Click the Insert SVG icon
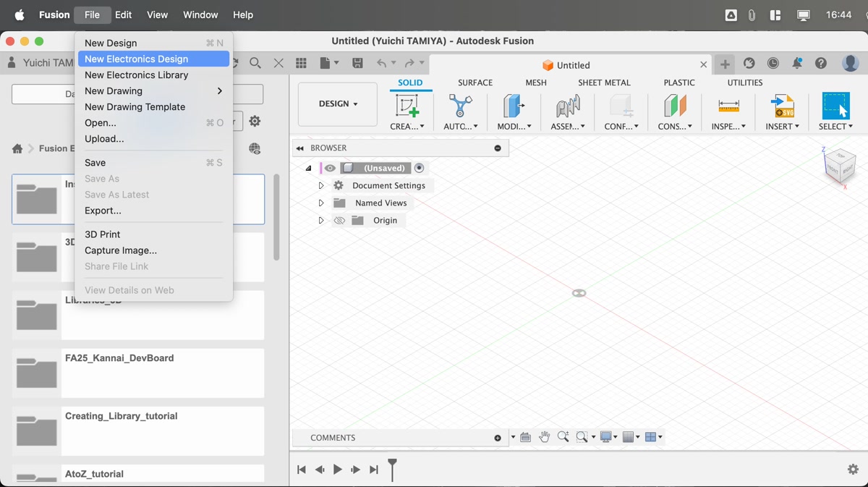Image resolution: width=868 pixels, height=487 pixels. point(783,106)
